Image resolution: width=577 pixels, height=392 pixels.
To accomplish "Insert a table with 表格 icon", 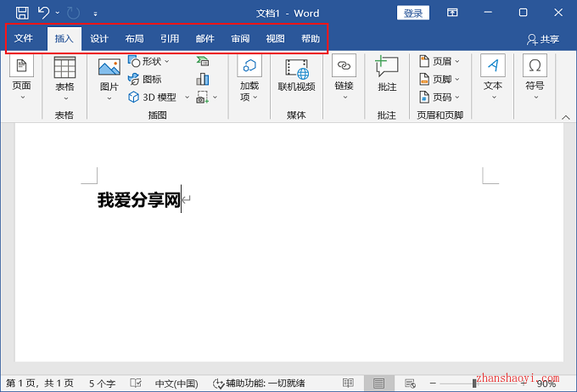I will tap(64, 67).
